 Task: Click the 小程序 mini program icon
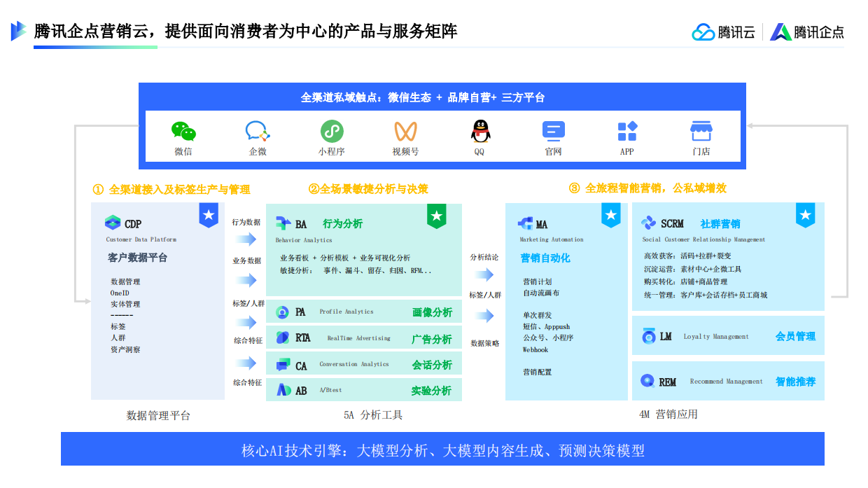pos(332,132)
